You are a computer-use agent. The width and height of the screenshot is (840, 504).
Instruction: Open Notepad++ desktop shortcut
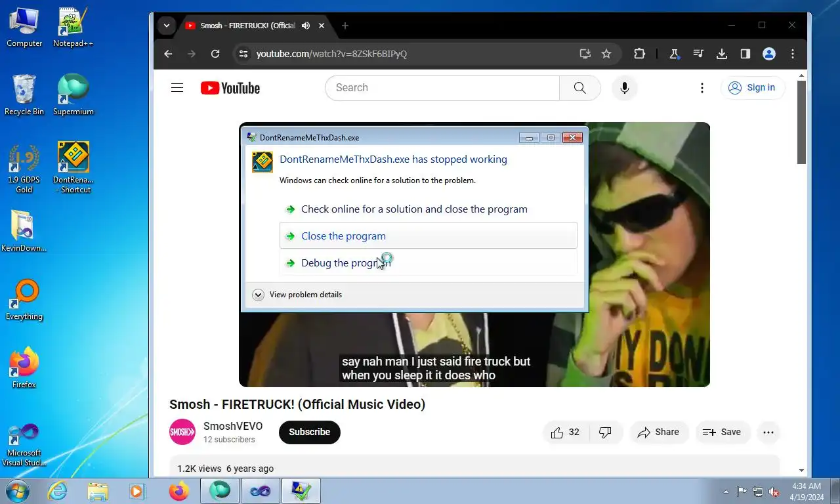(x=73, y=28)
